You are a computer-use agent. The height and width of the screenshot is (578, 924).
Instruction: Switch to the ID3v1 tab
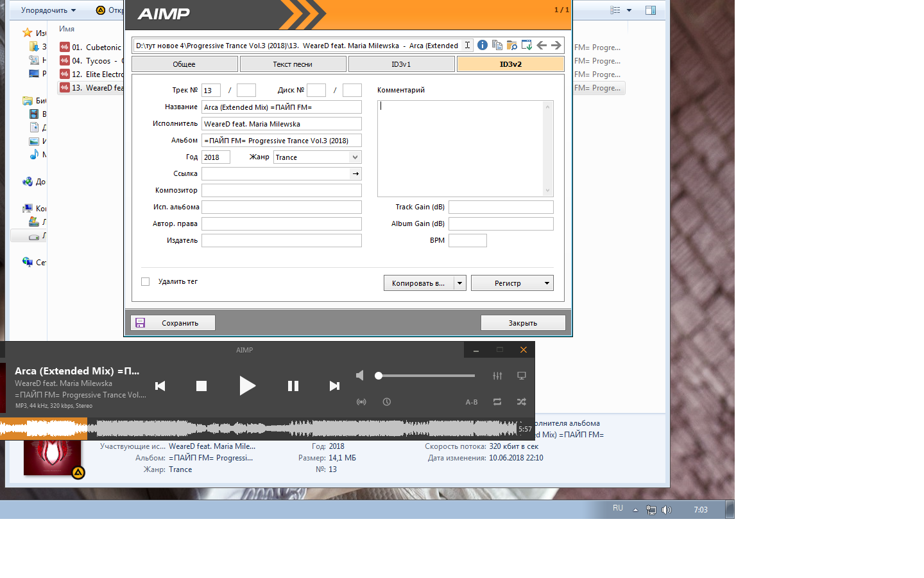[x=401, y=64]
